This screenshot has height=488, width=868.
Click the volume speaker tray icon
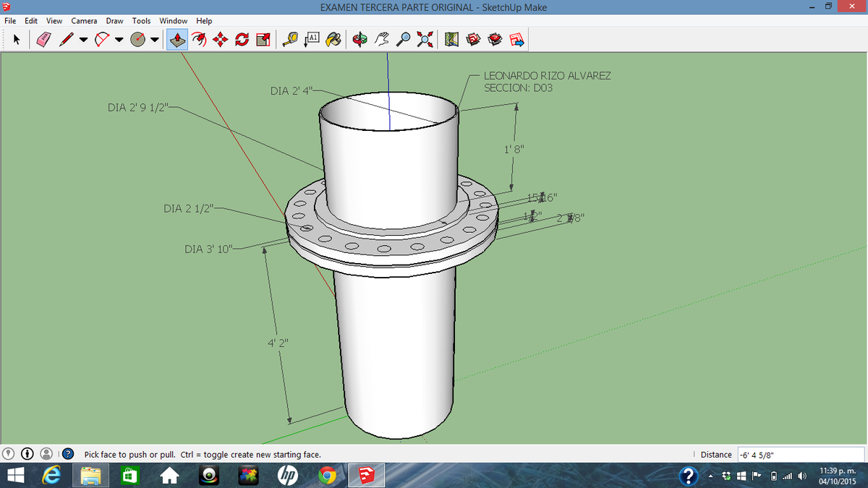pos(801,476)
